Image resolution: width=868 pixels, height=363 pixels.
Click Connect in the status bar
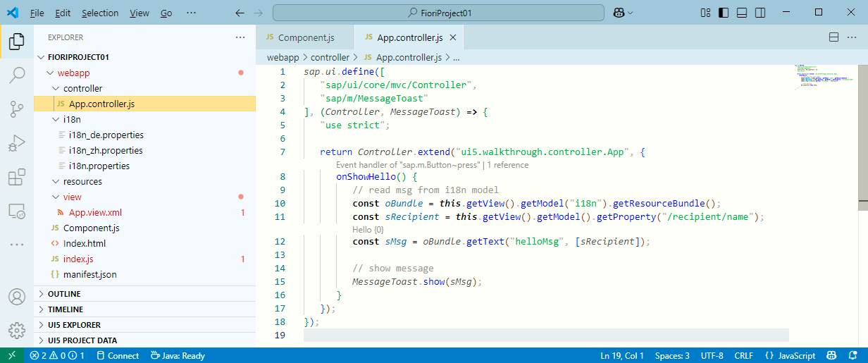pos(118,356)
